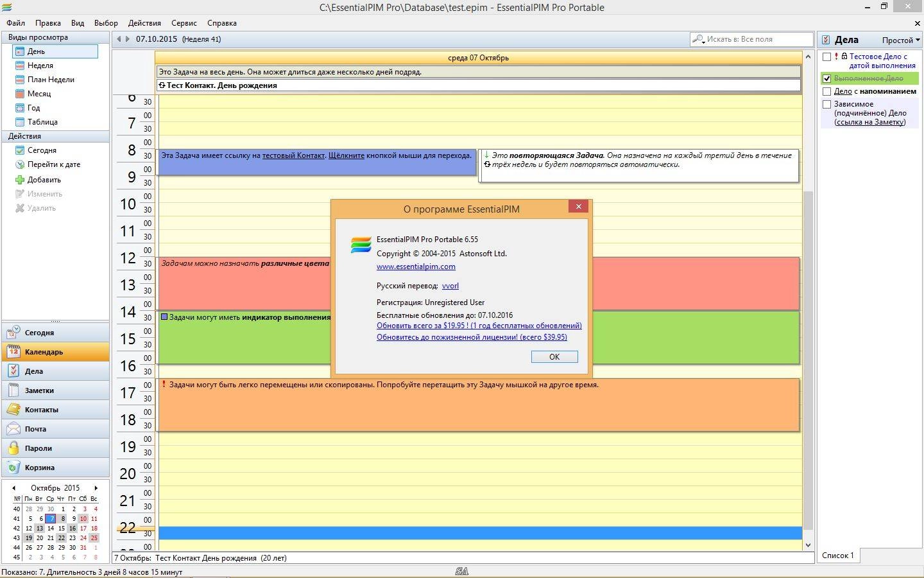Click the среда 07 Октябрь day header
This screenshot has height=578, width=924.
coord(479,58)
